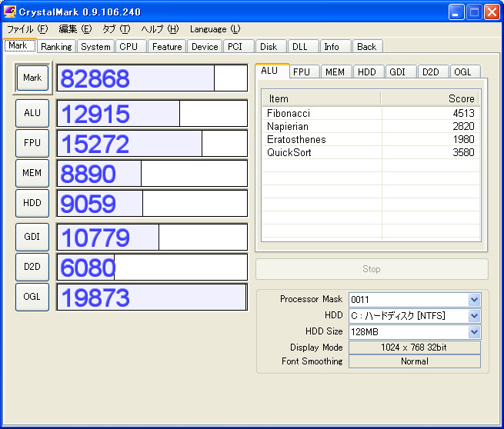This screenshot has height=429, width=504.
Task: Switch to the Feature tab
Action: click(x=167, y=47)
